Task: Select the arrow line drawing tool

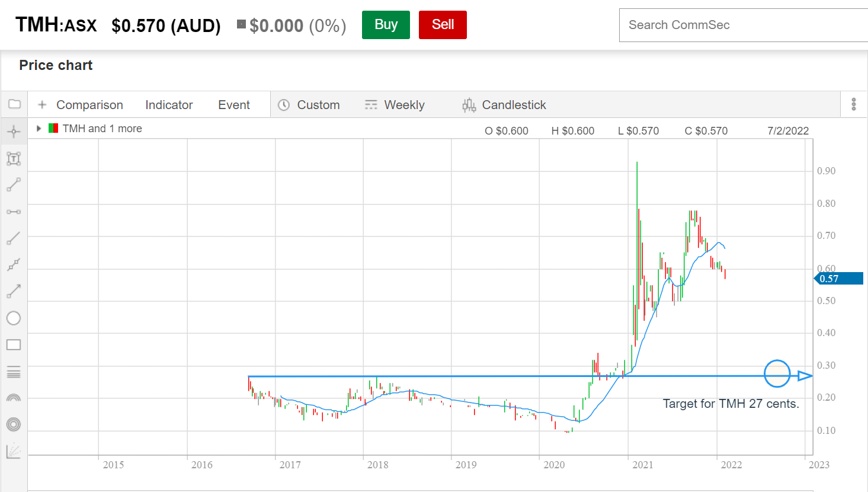Action: (14, 291)
